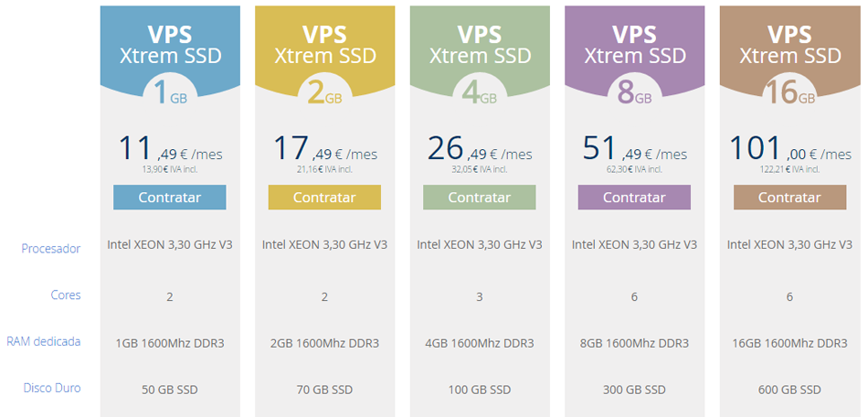
Task: Click Contratar for the 1GB VPS plan
Action: click(x=170, y=198)
